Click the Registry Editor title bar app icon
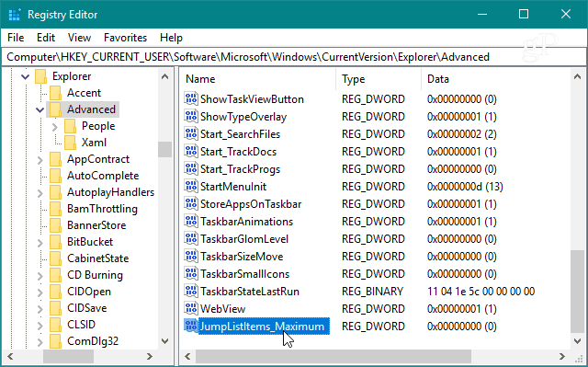This screenshot has height=367, width=588. click(15, 15)
